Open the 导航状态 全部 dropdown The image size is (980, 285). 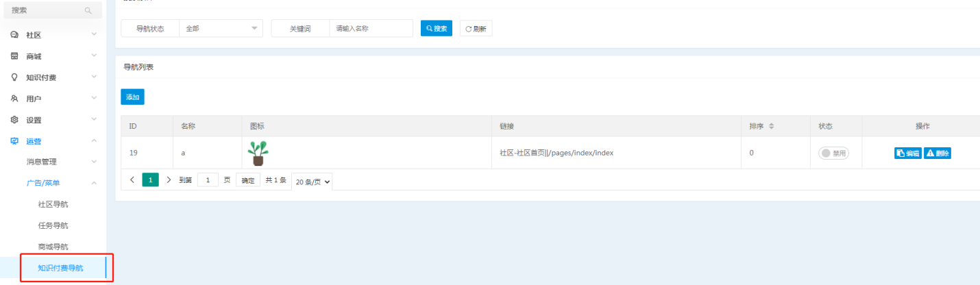(221, 28)
